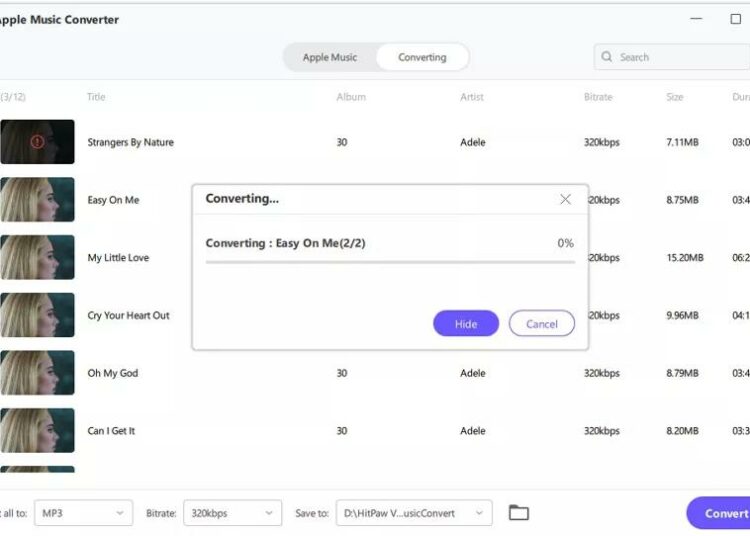Open the MP3 format dropdown
This screenshot has width=750, height=536.
click(83, 513)
